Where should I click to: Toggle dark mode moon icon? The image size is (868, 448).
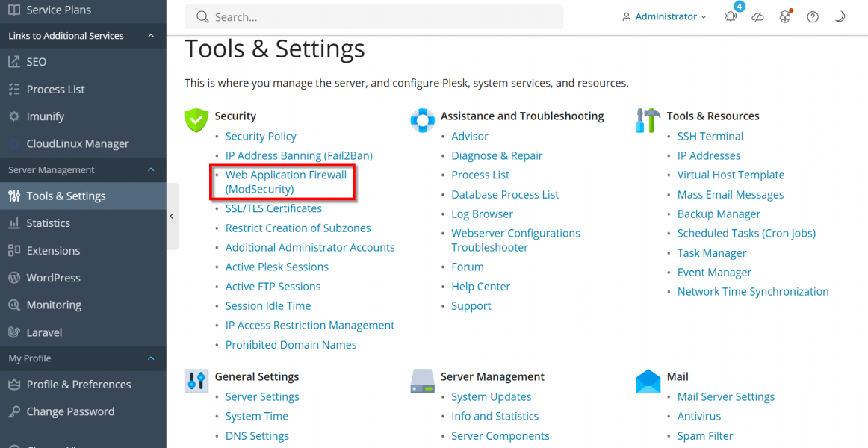840,17
